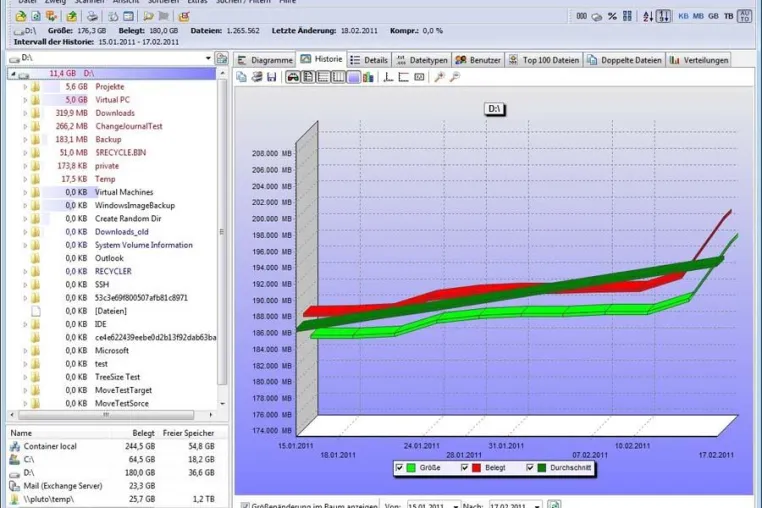Image resolution: width=762 pixels, height=508 pixels.
Task: Click the options window icon in top toolbar
Action: (x=128, y=16)
